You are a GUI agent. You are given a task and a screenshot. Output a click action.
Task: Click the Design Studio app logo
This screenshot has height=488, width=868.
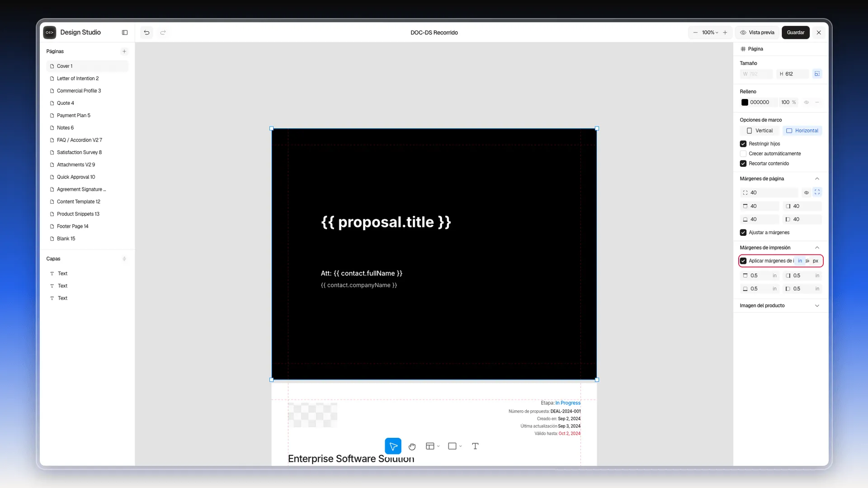50,33
